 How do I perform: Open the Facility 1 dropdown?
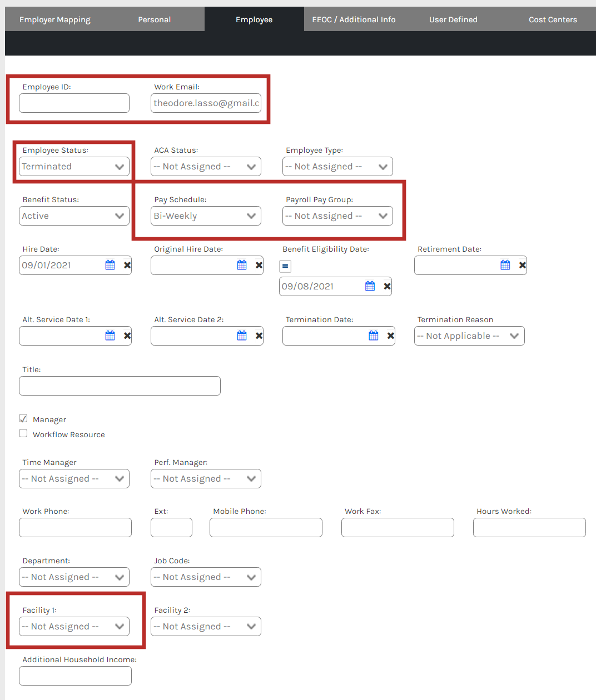point(74,627)
